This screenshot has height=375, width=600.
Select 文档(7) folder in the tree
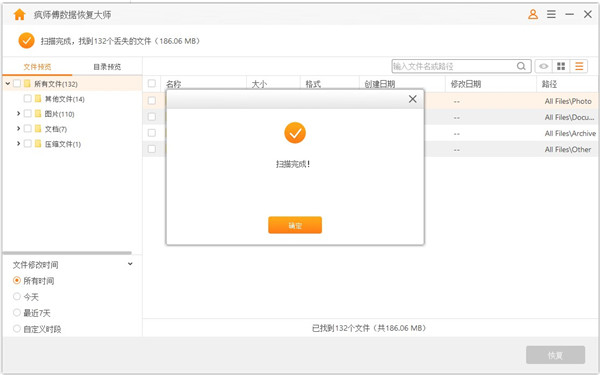tap(56, 129)
